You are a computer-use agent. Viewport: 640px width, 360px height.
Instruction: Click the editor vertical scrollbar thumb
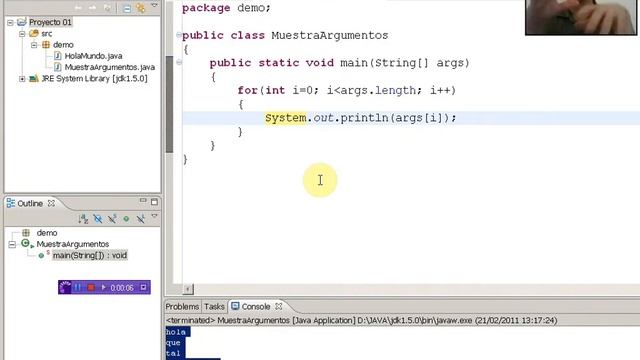pos(169,104)
